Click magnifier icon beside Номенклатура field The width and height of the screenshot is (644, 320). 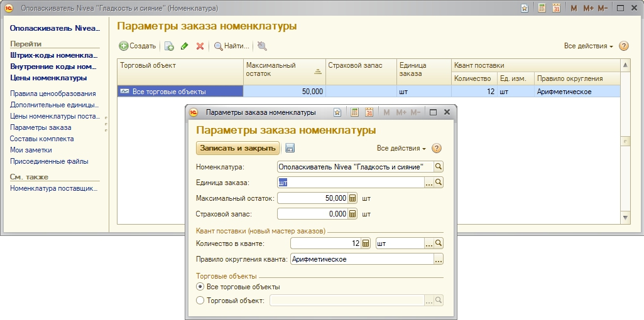click(x=439, y=166)
